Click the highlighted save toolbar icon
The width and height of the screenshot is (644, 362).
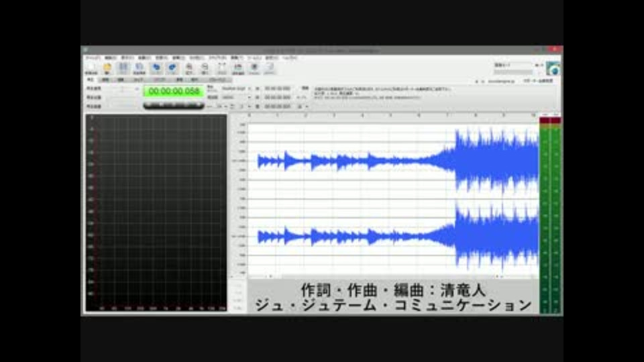tap(123, 68)
